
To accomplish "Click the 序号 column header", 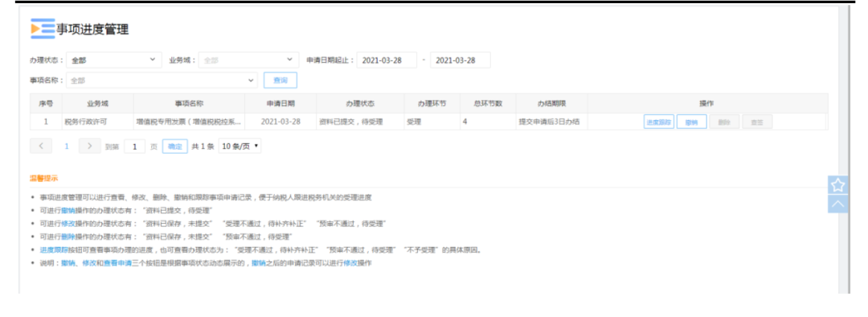I will [46, 104].
